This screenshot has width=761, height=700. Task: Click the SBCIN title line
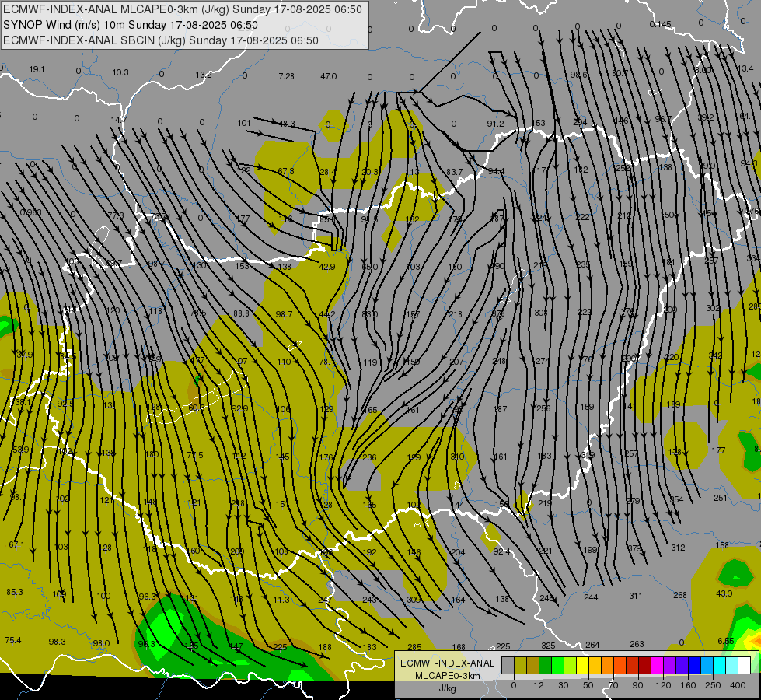click(161, 40)
